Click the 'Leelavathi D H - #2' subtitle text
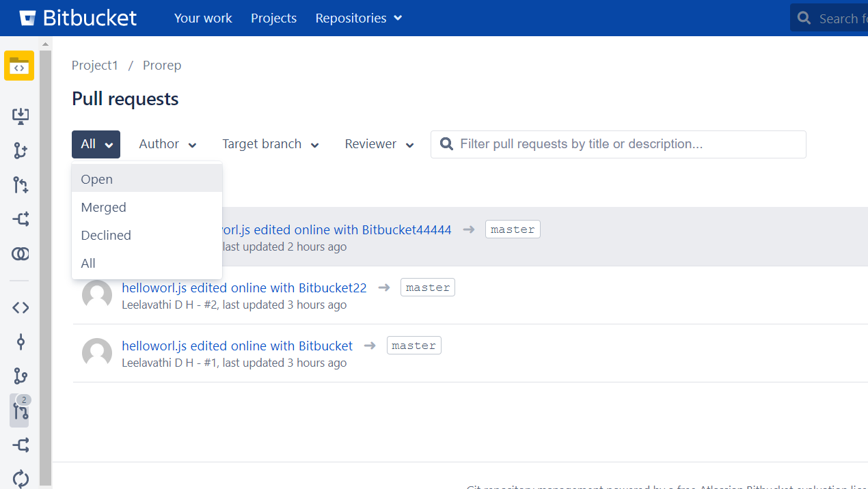This screenshot has width=868, height=489. [x=169, y=305]
